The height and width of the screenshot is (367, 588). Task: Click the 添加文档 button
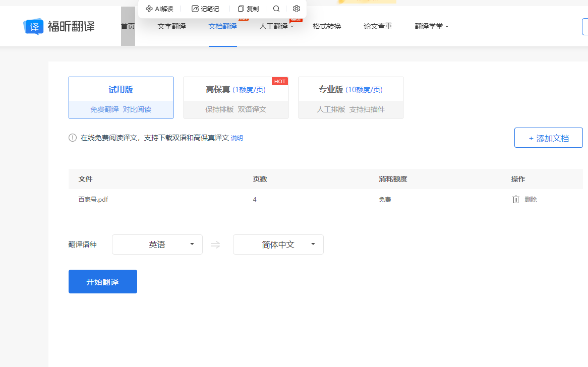click(549, 138)
